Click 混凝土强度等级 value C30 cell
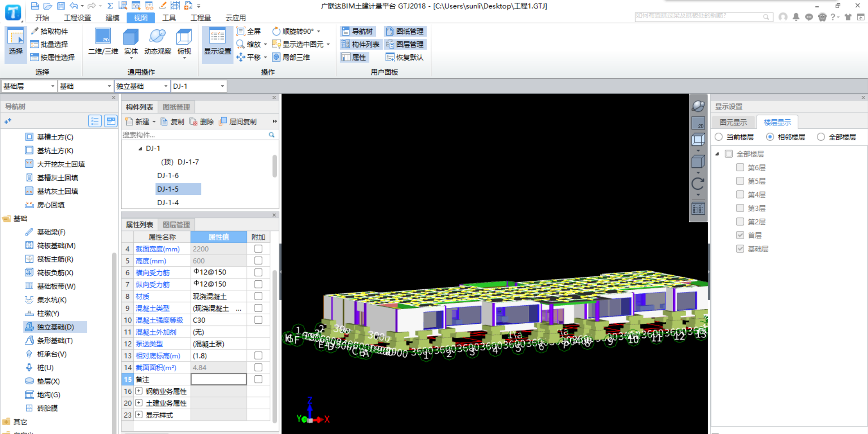Screen dimensions: 868x434 click(219, 320)
